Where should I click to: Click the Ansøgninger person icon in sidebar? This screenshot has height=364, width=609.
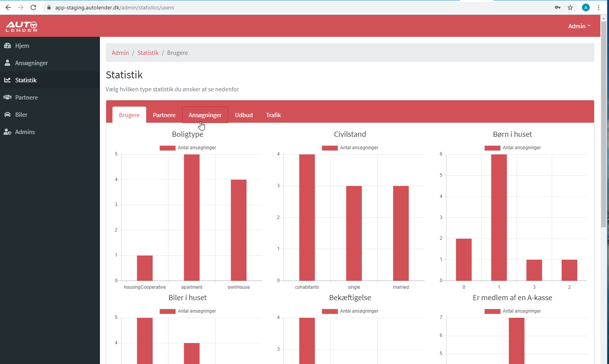coord(7,63)
